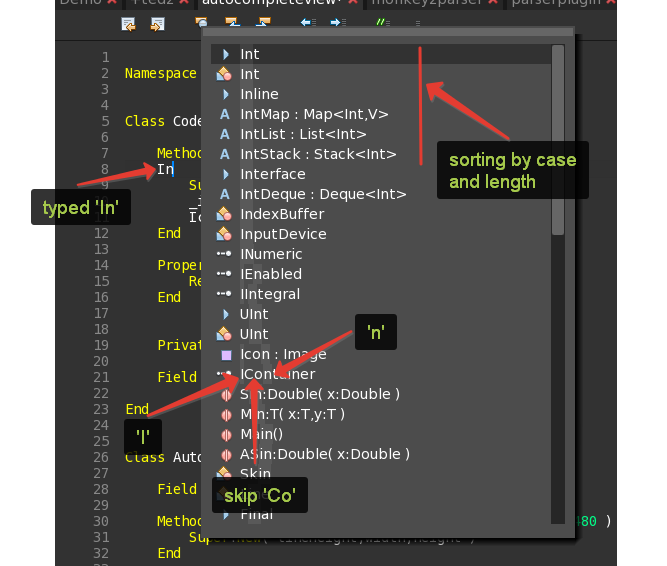Choose the Main() function suggestion

click(x=261, y=434)
